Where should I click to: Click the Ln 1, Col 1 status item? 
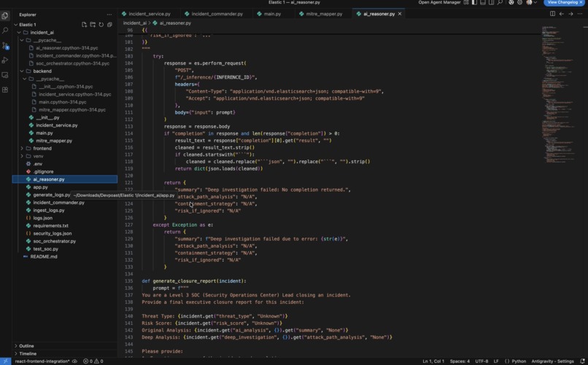click(433, 361)
